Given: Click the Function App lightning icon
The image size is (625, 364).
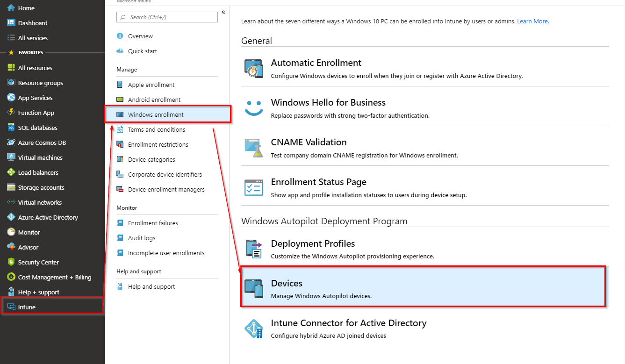Looking at the screenshot, I should [x=11, y=113].
